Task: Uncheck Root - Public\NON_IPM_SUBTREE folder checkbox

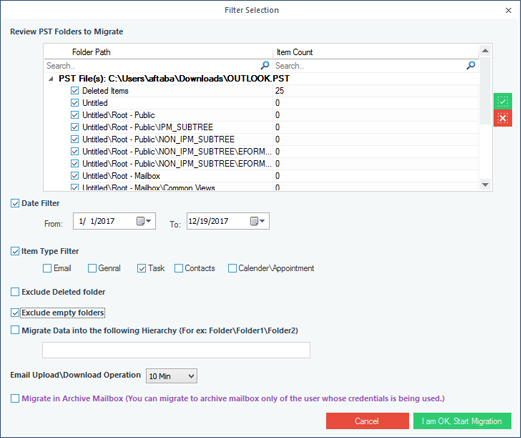Action: coord(75,139)
